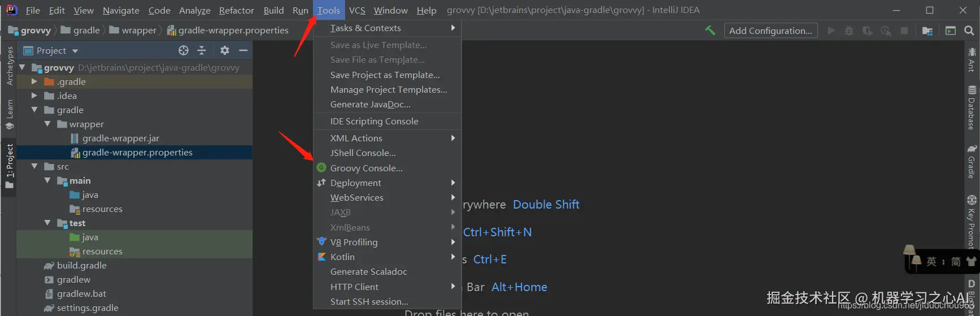
Task: Open the Key Promoter side tool window
Action: click(x=972, y=221)
